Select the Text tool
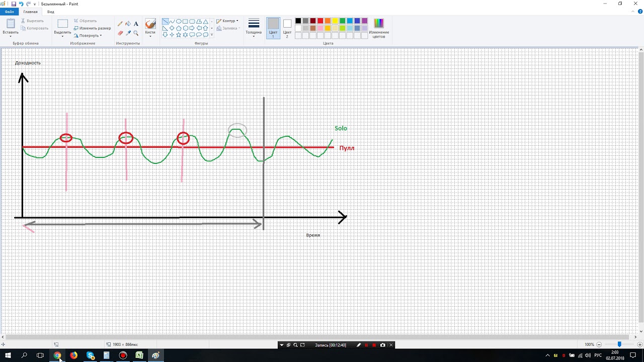 coord(136,24)
